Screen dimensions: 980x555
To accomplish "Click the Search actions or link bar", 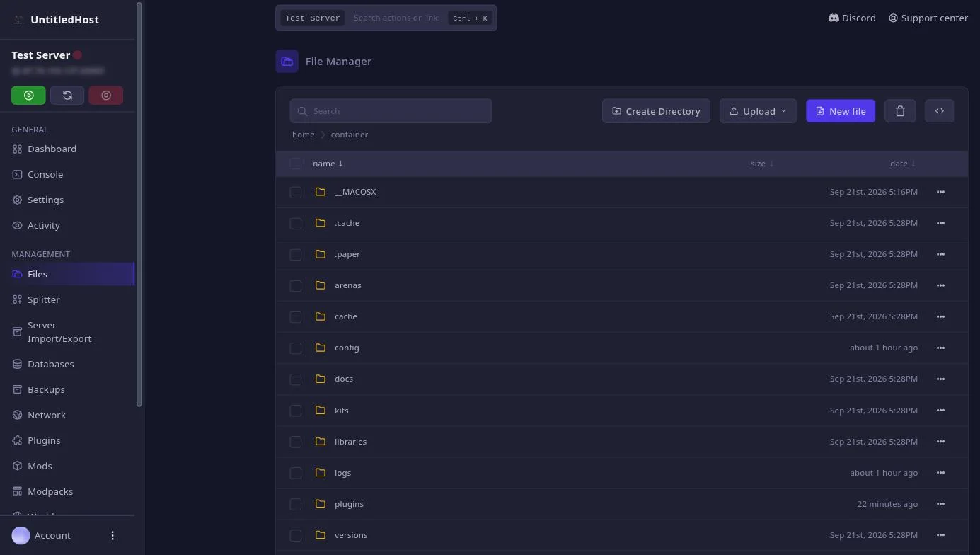I will point(396,18).
